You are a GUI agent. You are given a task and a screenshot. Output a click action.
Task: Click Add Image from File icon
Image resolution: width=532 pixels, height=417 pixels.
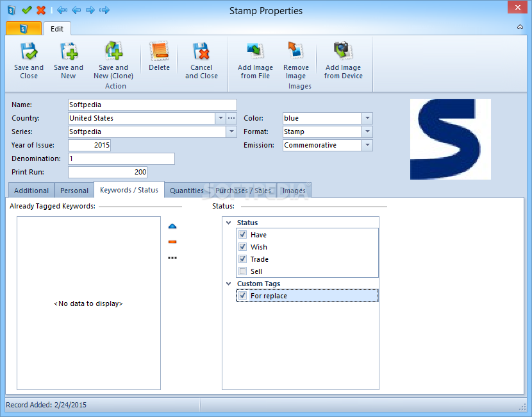[x=255, y=50]
